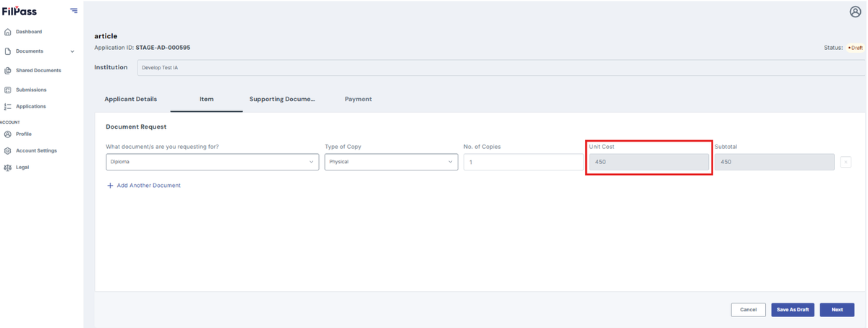Remove the document row with the x icon
The width and height of the screenshot is (868, 328).
pos(846,162)
